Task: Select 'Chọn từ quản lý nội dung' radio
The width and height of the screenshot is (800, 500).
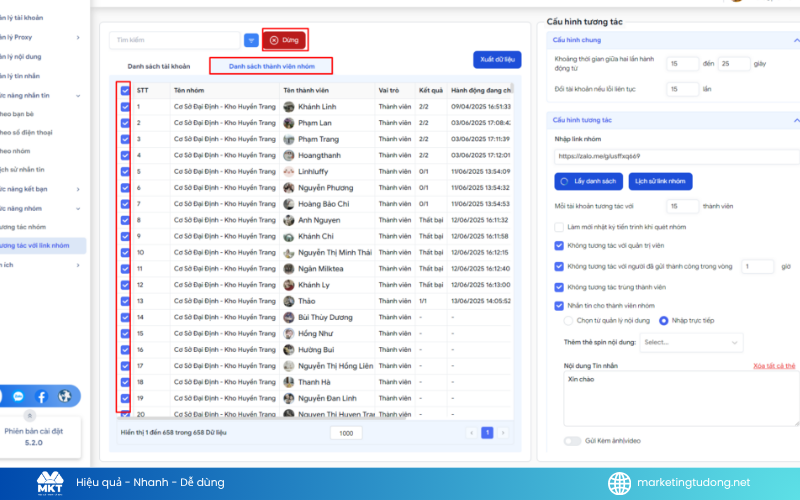Action: 568,320
